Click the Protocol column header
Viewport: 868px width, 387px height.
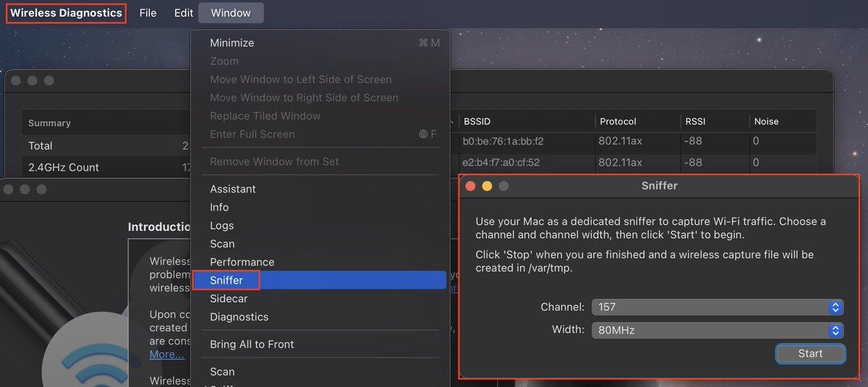(x=637, y=122)
